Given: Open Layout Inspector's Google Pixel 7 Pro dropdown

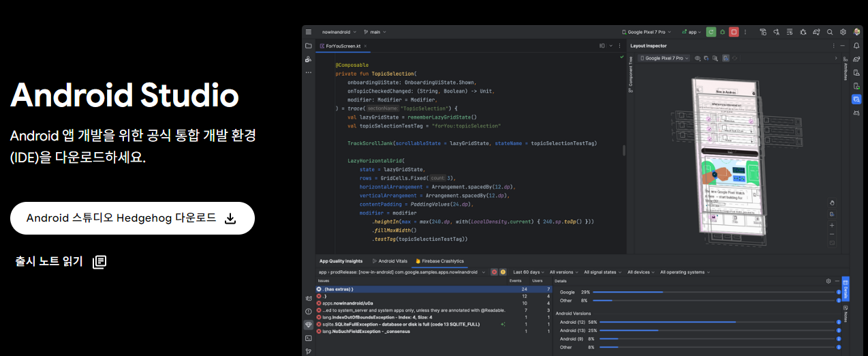Looking at the screenshot, I should click(665, 58).
